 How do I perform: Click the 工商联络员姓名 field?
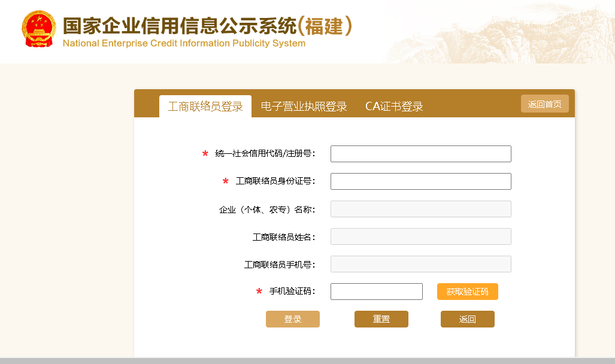420,236
